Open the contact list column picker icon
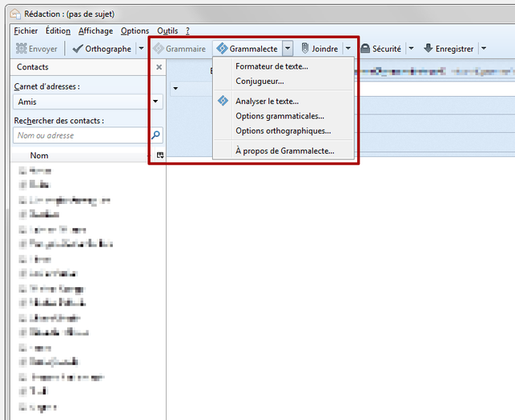 160,155
